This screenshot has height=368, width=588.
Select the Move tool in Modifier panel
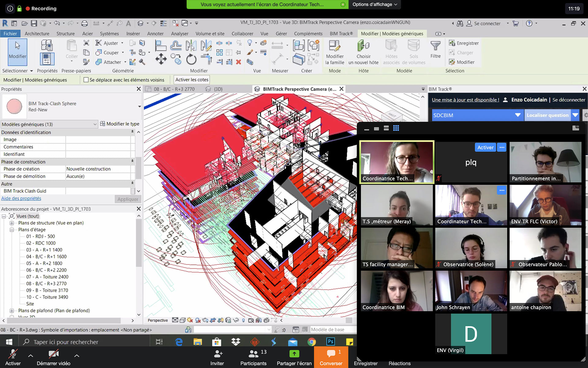click(161, 59)
